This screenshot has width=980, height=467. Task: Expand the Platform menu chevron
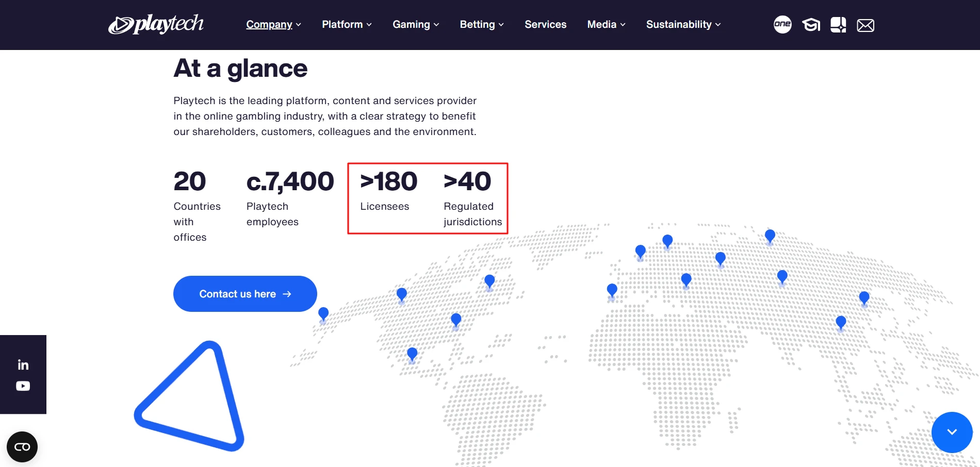(369, 25)
